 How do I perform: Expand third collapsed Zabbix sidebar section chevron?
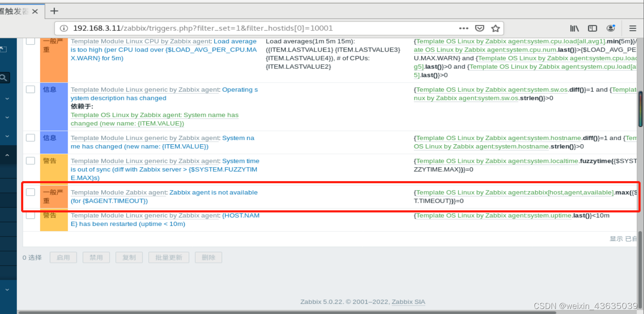tap(7, 136)
